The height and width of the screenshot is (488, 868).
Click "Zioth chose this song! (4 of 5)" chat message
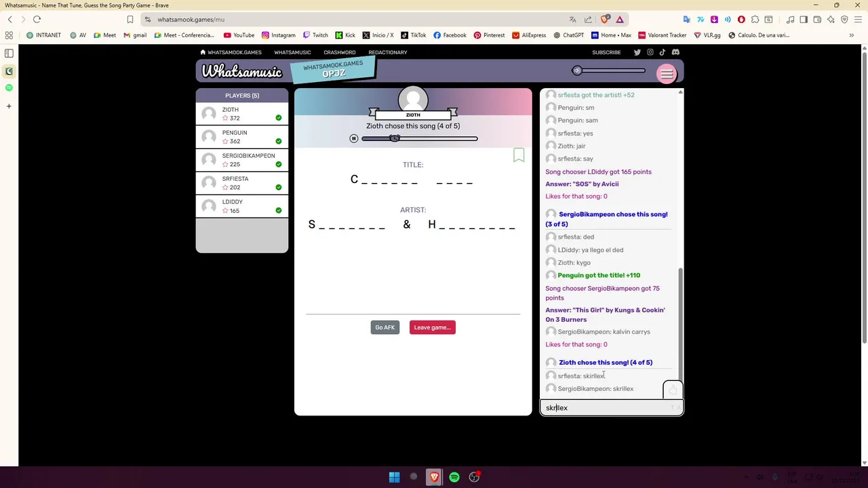[606, 363]
